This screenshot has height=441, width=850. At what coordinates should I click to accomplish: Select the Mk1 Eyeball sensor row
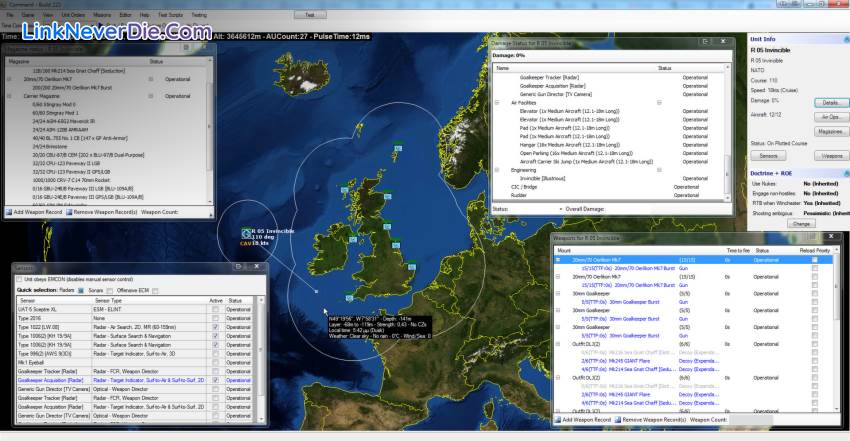point(134,362)
